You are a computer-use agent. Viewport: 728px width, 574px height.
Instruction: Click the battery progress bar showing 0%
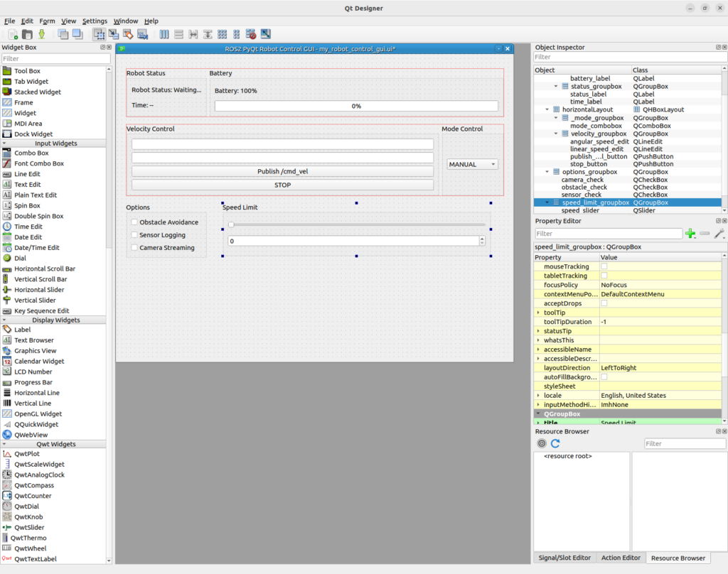pyautogui.click(x=356, y=107)
